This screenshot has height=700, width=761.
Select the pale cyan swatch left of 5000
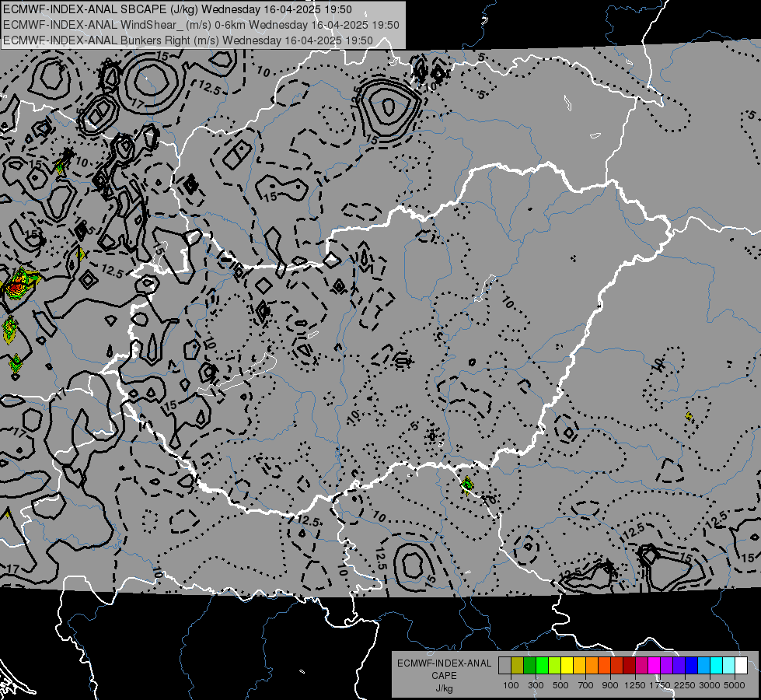pyautogui.click(x=729, y=666)
